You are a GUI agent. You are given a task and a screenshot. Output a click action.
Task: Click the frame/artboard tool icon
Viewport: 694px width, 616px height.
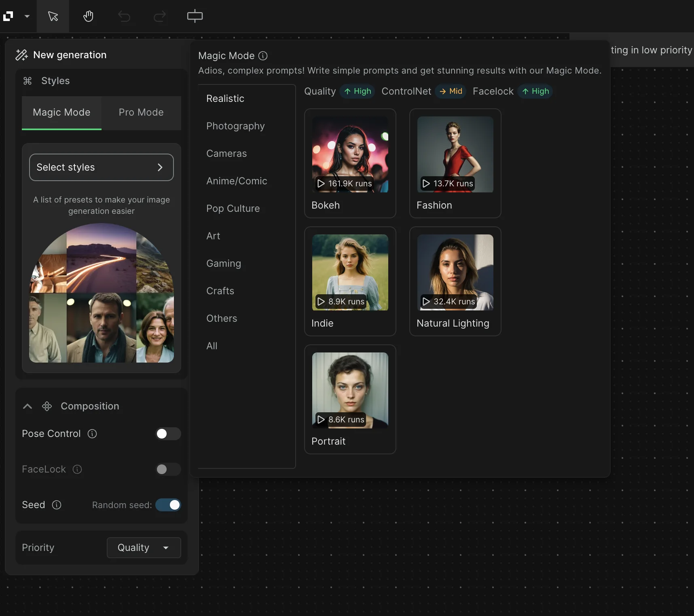click(195, 16)
